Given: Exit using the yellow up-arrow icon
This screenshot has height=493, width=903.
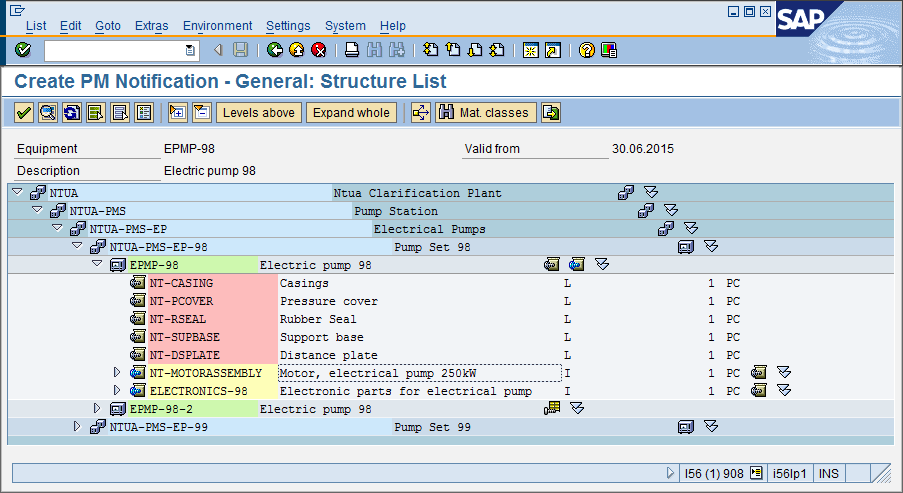Looking at the screenshot, I should click(297, 50).
